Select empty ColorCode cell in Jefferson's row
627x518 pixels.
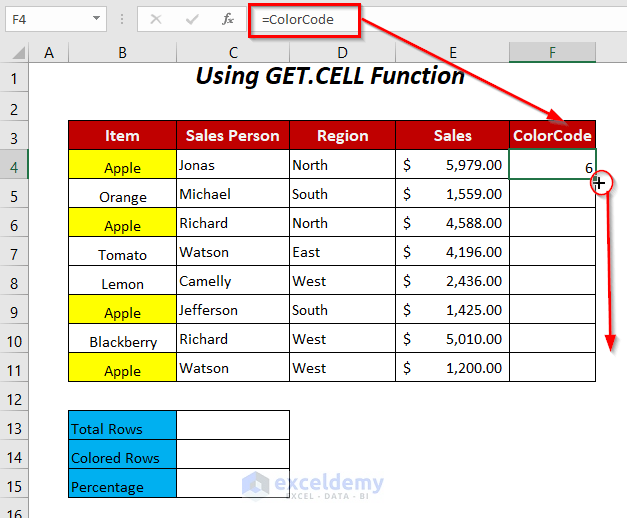pos(552,309)
